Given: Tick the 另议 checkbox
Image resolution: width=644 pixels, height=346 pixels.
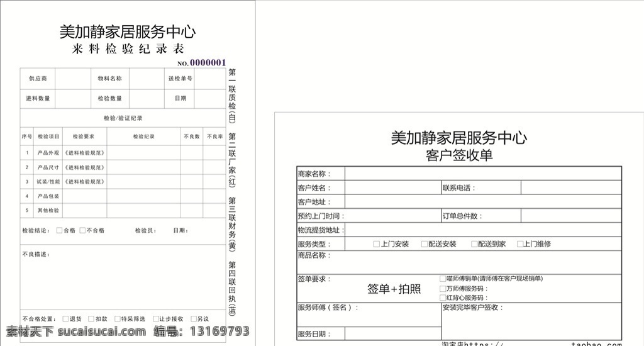Looking at the screenshot, I should (x=193, y=319).
